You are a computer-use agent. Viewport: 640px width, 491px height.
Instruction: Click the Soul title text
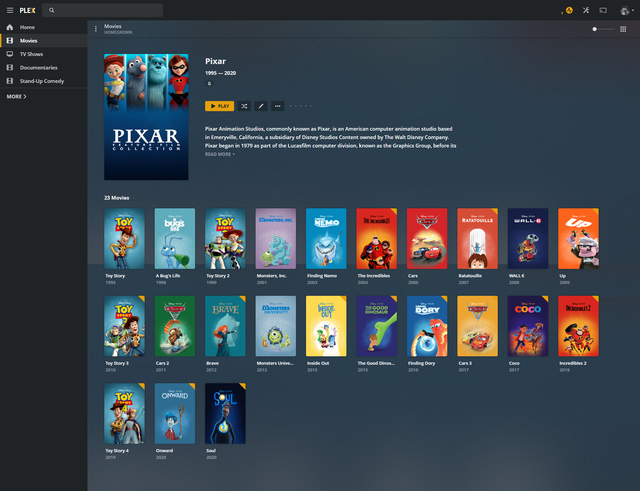(x=211, y=451)
